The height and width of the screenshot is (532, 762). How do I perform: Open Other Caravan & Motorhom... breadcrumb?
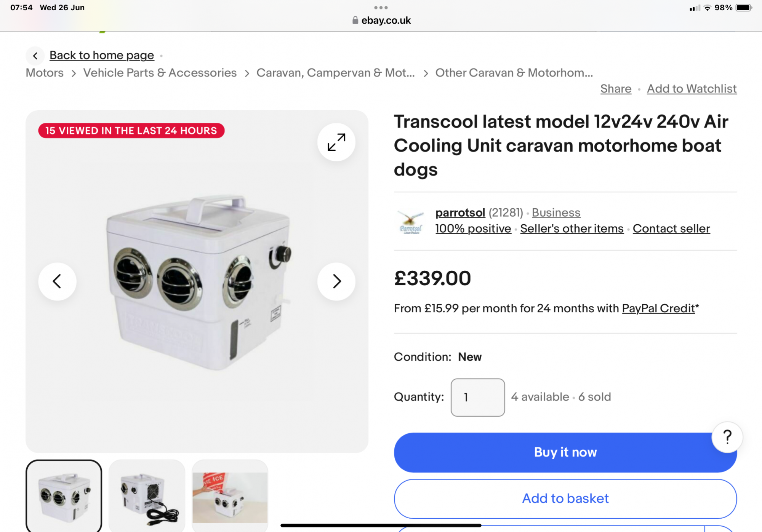pyautogui.click(x=514, y=73)
